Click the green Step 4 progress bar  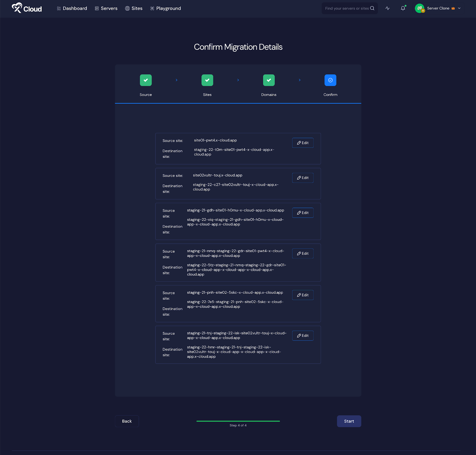238,421
